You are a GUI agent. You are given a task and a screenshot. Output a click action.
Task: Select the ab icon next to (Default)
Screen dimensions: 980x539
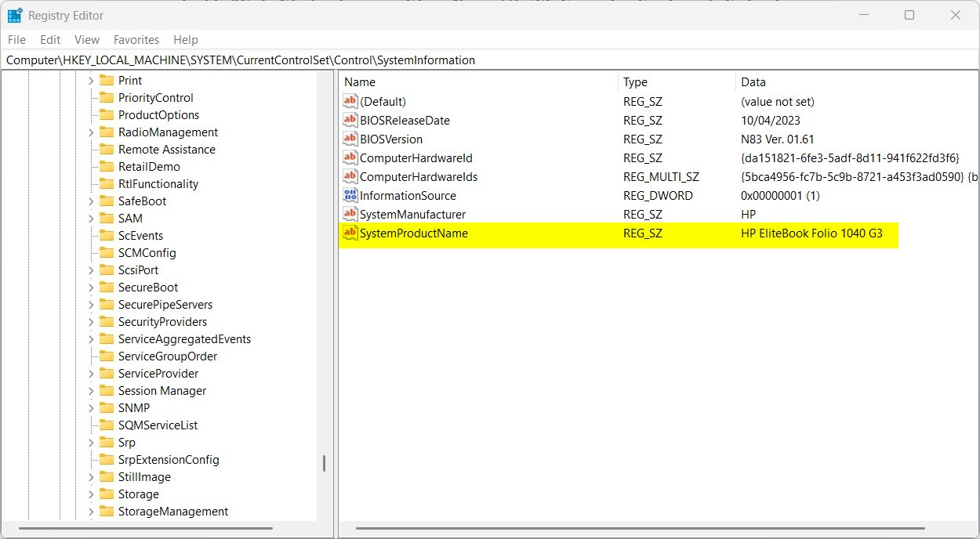click(350, 101)
